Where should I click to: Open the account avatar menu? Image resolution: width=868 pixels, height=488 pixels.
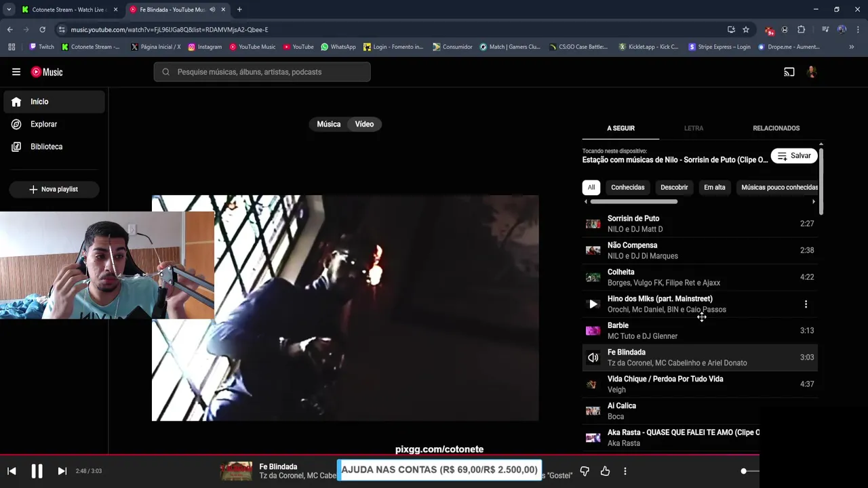[812, 72]
